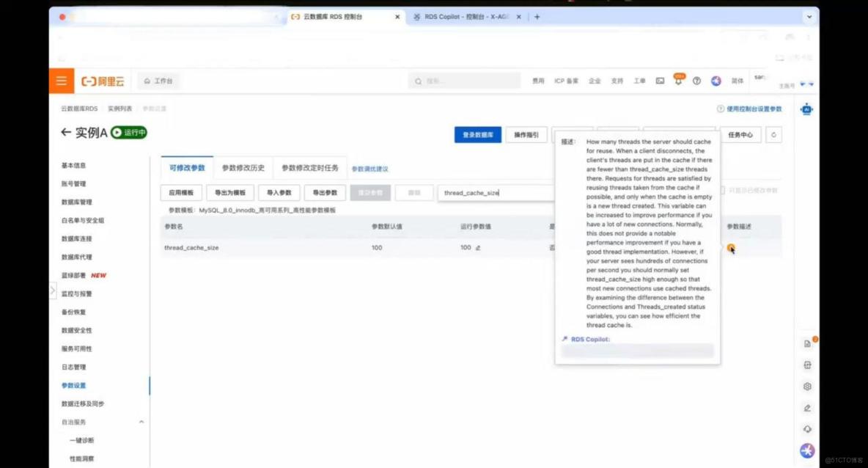Click the 应用模板 button
868x468 pixels.
180,192
